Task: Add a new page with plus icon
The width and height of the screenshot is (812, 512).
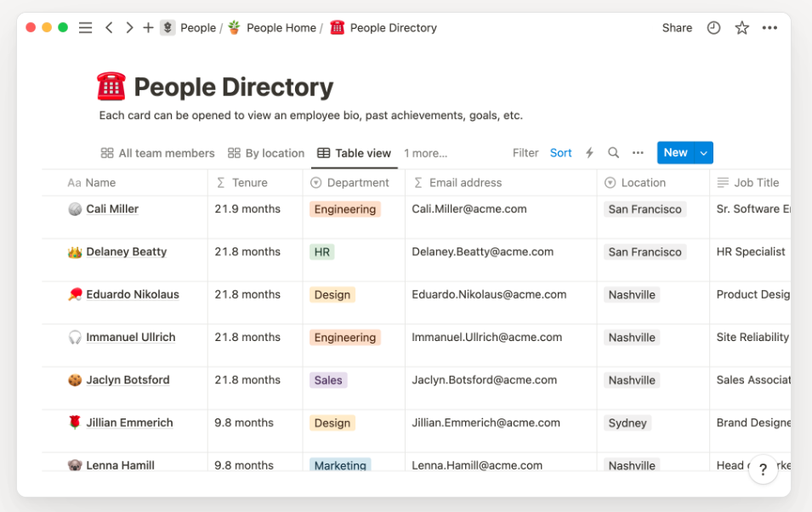Action: (148, 28)
